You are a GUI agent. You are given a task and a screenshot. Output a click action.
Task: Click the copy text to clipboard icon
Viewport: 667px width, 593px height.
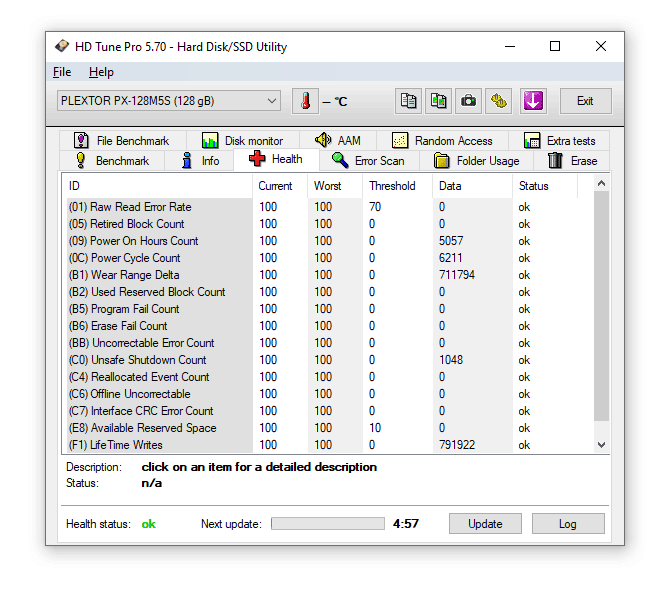(x=408, y=101)
